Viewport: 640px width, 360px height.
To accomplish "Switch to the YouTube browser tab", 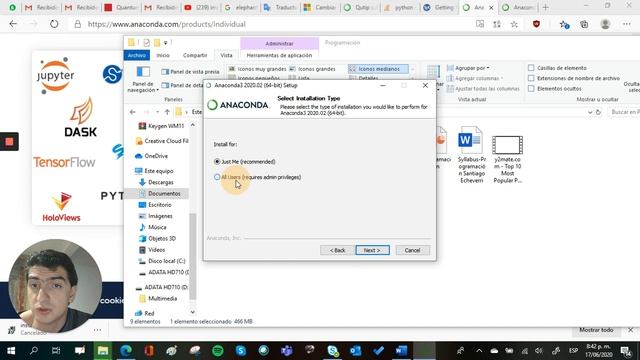I will [201, 7].
